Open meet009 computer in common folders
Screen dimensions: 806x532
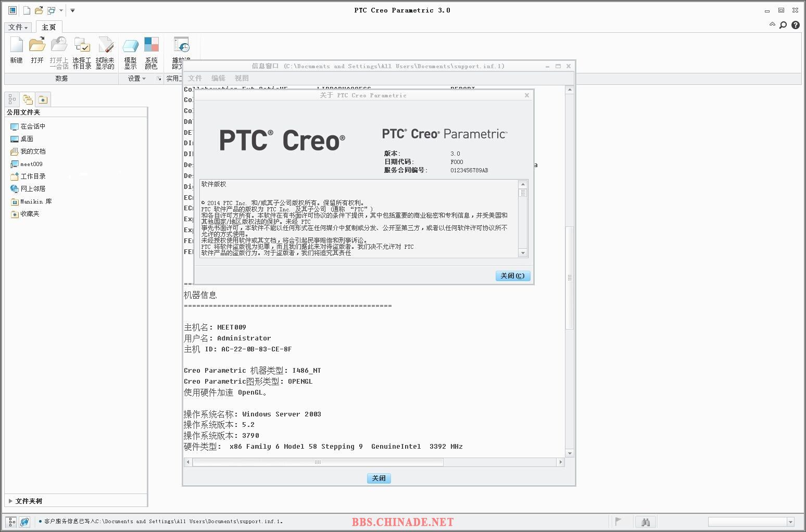pos(27,164)
